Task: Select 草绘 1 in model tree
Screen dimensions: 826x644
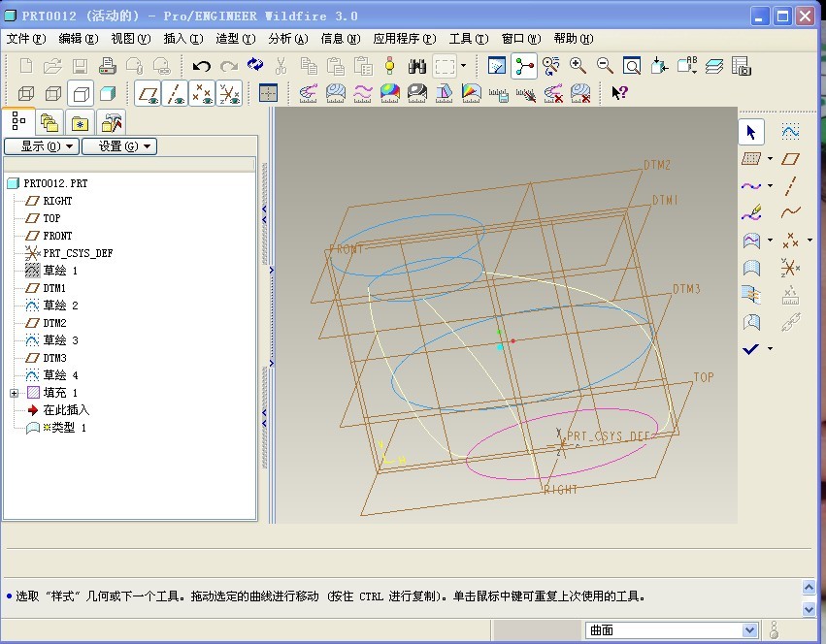Action: 60,271
